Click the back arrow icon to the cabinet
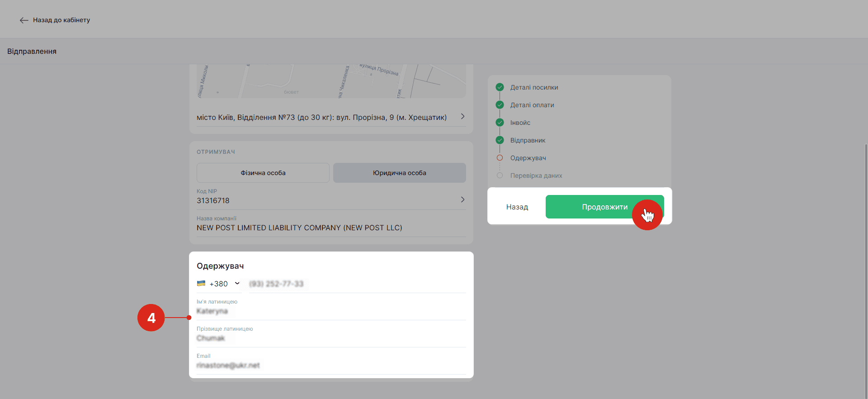The image size is (868, 399). [24, 20]
